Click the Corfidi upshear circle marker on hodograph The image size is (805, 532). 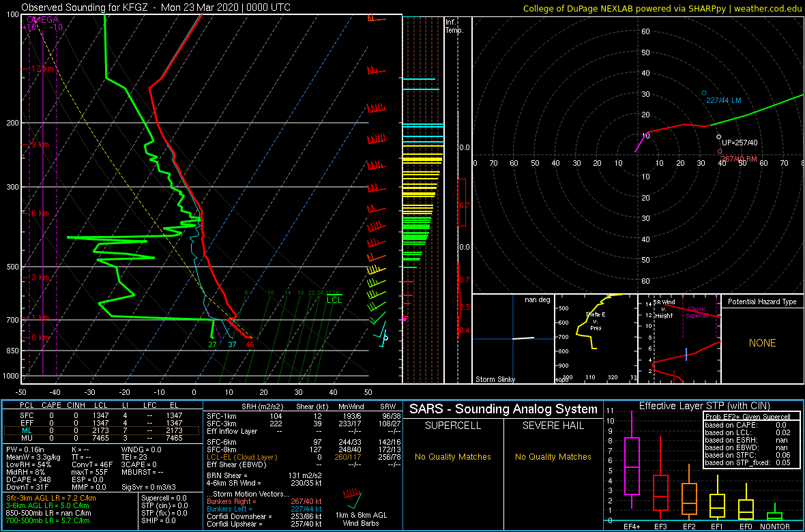[718, 136]
